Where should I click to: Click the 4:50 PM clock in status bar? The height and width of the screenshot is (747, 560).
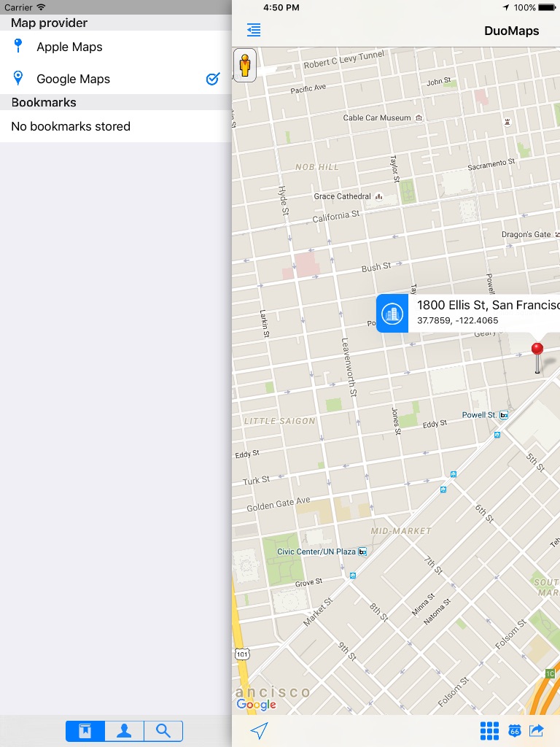281,7
